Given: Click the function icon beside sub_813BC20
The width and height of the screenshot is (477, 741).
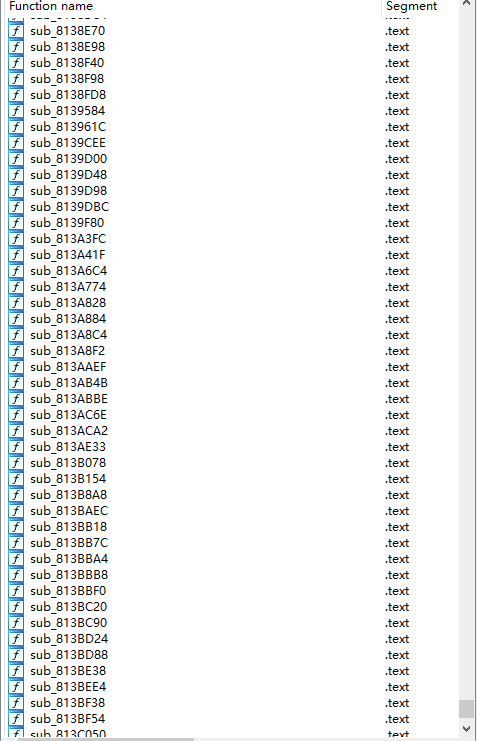Looking at the screenshot, I should [16, 607].
